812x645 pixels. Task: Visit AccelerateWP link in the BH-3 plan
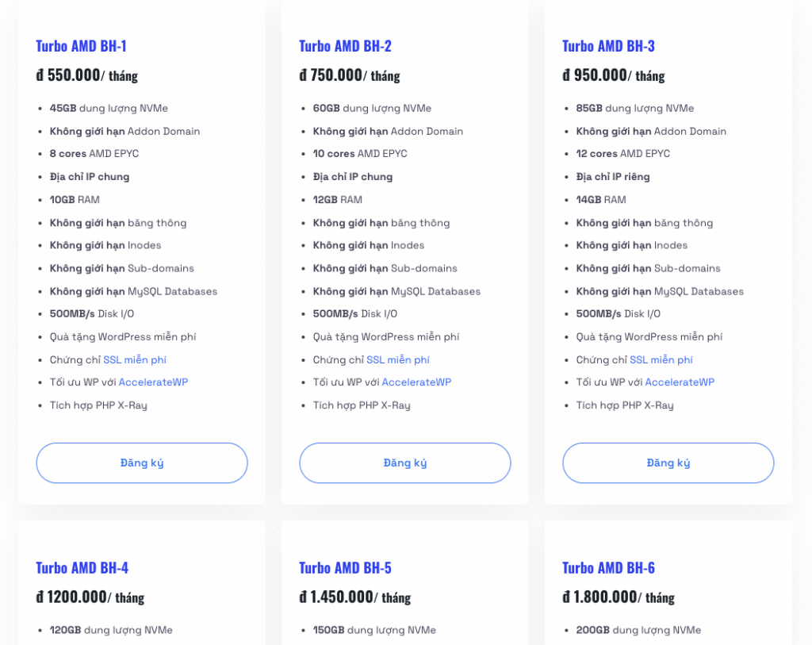pyautogui.click(x=680, y=382)
